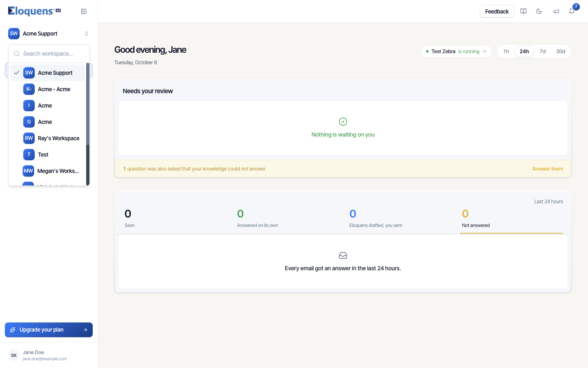Choose the Acme workspace with I avatar
Image resolution: width=588 pixels, height=368 pixels.
point(47,105)
